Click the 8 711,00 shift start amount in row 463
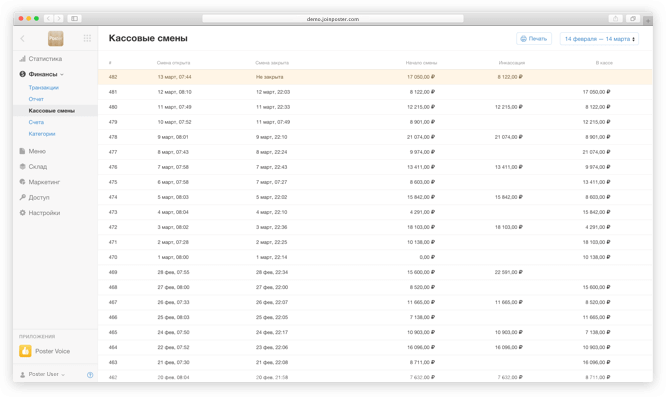 point(422,363)
